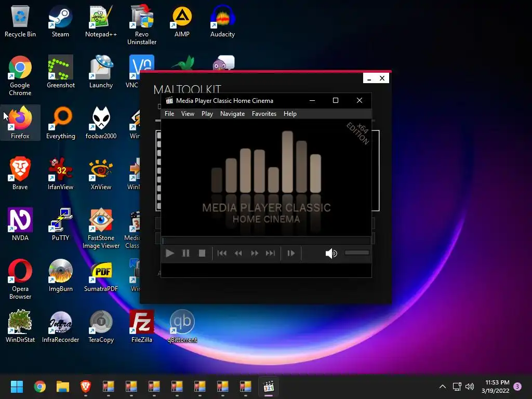Viewport: 532px width, 399px height.
Task: Select the ImgBurn desktop icon
Action: pyautogui.click(x=60, y=275)
